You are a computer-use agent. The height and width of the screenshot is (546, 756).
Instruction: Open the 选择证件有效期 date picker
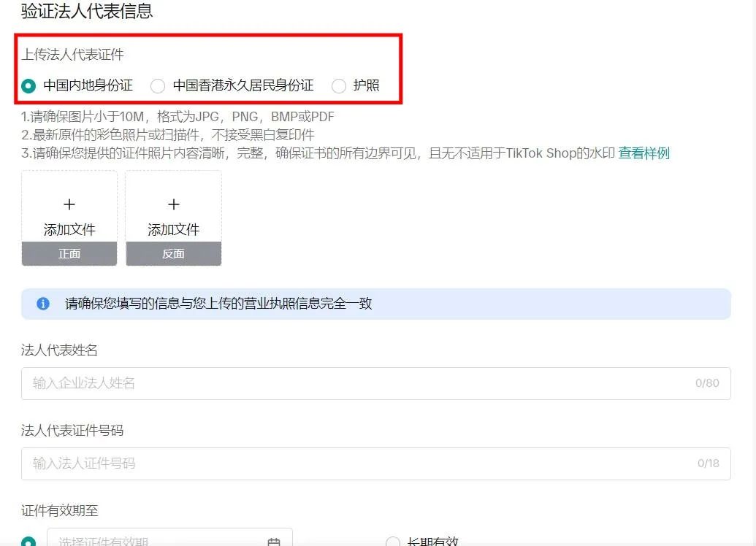point(146,541)
